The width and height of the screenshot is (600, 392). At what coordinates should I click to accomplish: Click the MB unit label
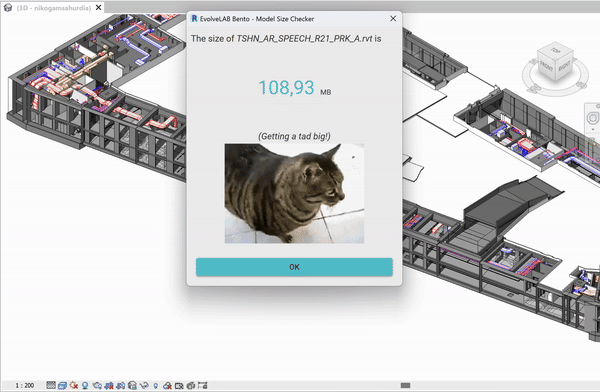click(x=326, y=92)
